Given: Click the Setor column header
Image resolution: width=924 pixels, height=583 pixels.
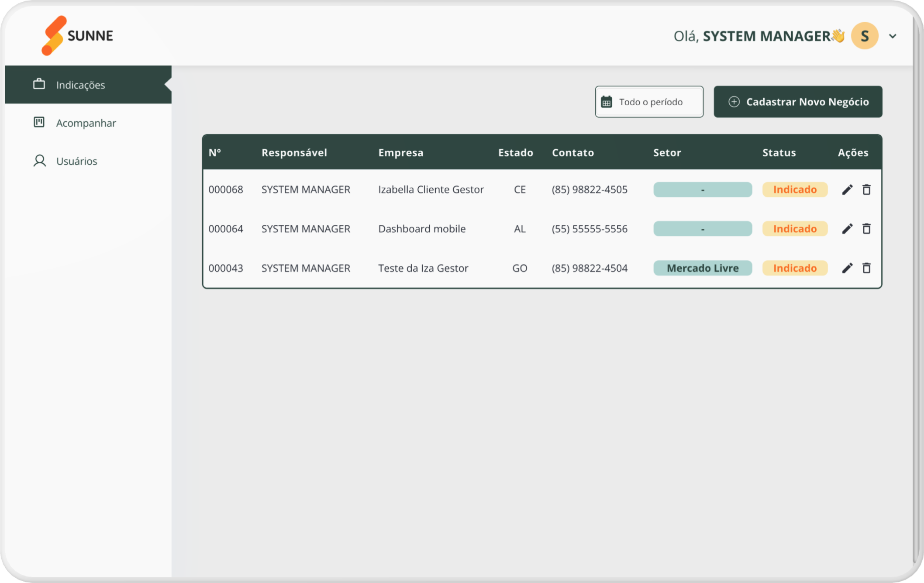Looking at the screenshot, I should (667, 152).
